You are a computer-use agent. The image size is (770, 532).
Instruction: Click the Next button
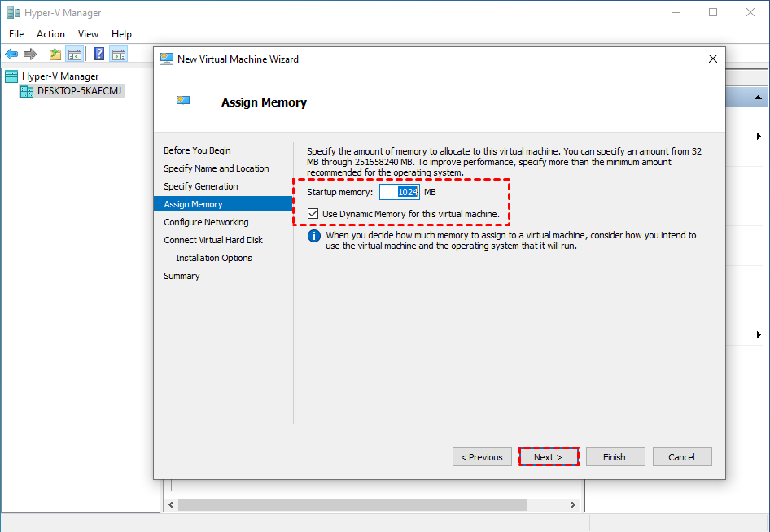[548, 457]
